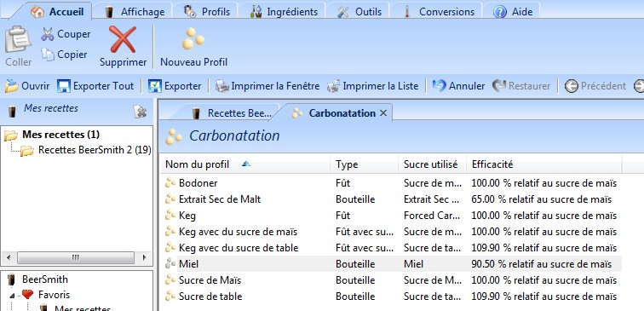Sort by the Efficacité column header
Image resolution: width=644 pixels, height=311 pixels.
(x=544, y=164)
